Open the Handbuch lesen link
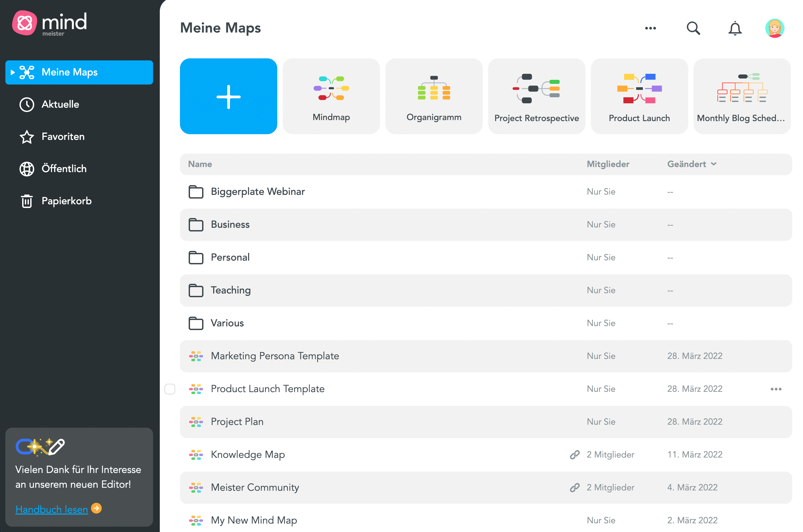 point(52,509)
